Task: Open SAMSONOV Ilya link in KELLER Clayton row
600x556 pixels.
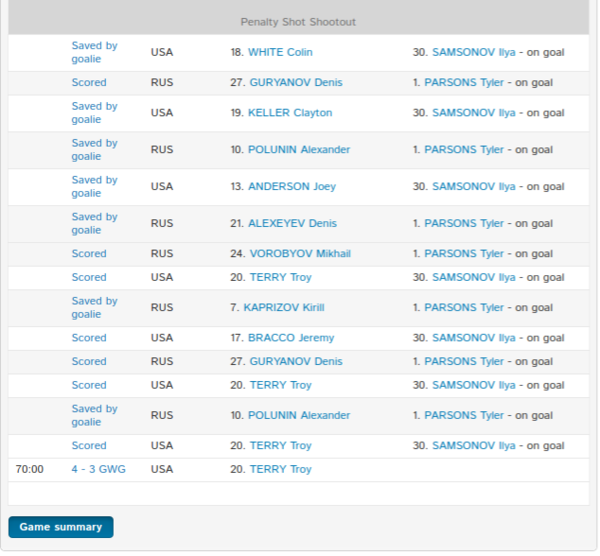Action: (474, 113)
